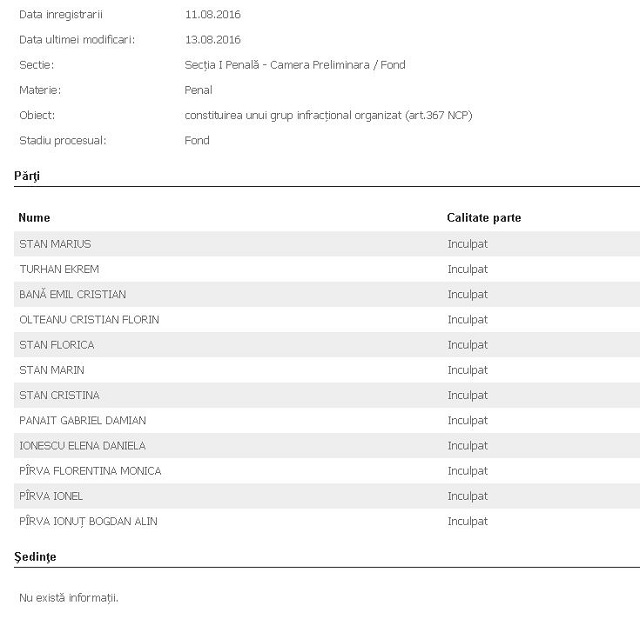Select the STAN MARIN row
Viewport: 640px width, 619px height.
(x=51, y=370)
